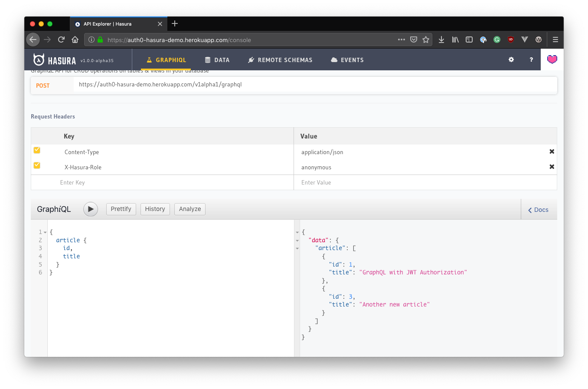Toggle the browser sidebar
The height and width of the screenshot is (389, 588).
(x=469, y=40)
